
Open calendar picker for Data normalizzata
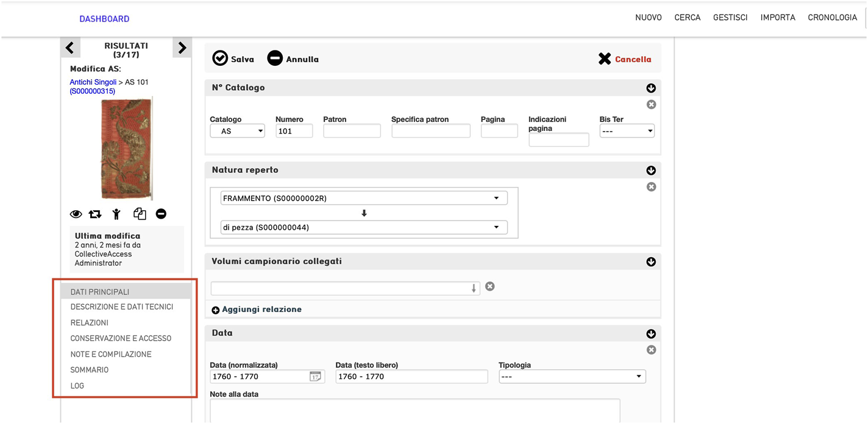[x=315, y=376]
